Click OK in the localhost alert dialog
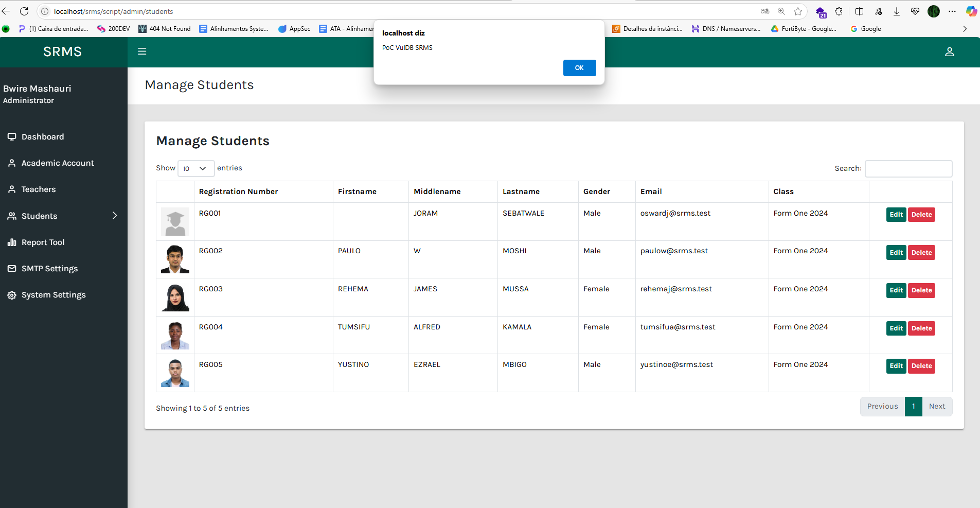980x508 pixels. coord(579,68)
